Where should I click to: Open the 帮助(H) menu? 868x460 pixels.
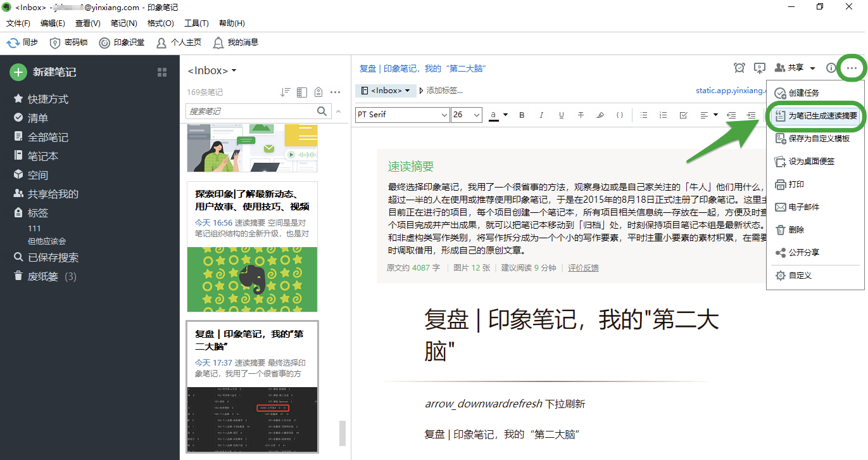[x=232, y=23]
